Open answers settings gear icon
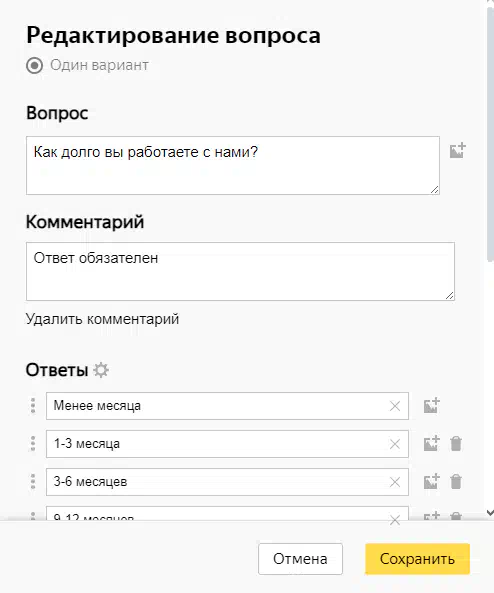The height and width of the screenshot is (593, 494). (x=101, y=370)
